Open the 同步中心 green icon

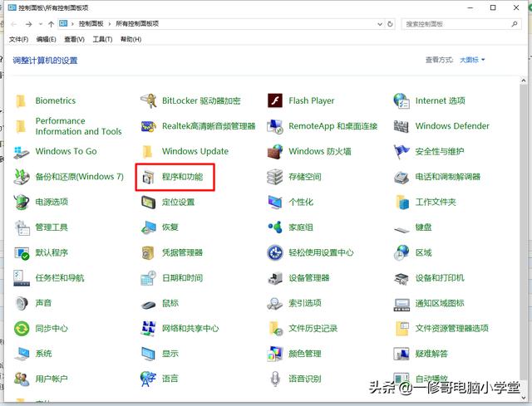22,329
